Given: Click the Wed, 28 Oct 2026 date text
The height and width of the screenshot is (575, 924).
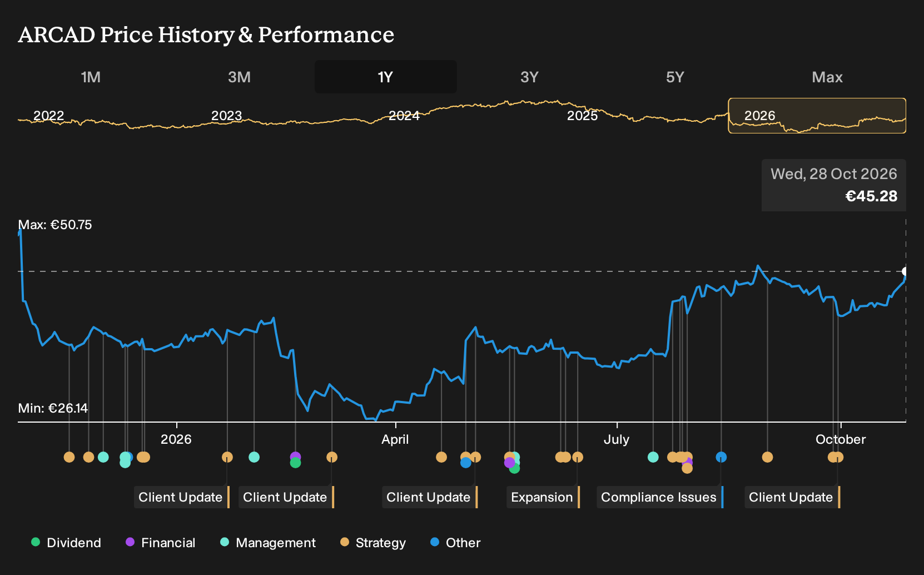Looking at the screenshot, I should 834,174.
